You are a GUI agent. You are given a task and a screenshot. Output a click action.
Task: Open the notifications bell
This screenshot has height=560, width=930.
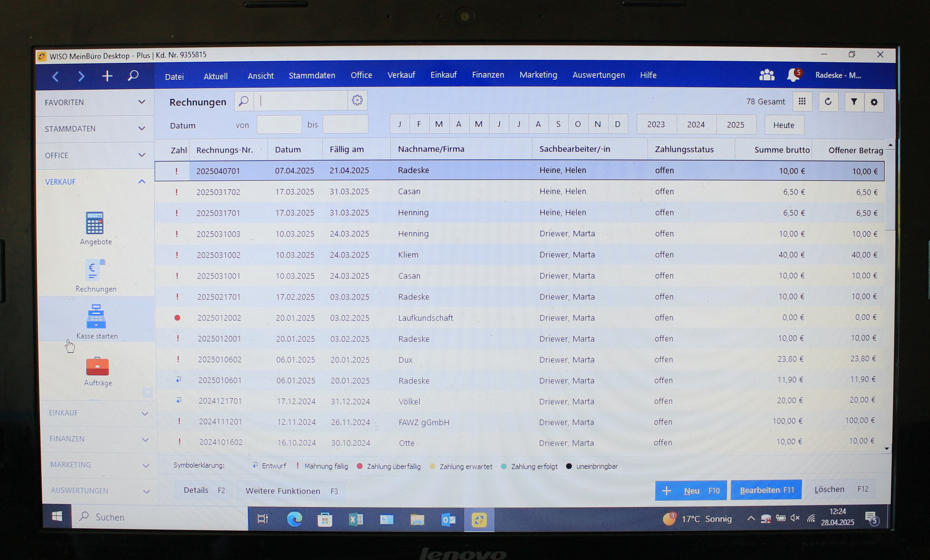(793, 75)
